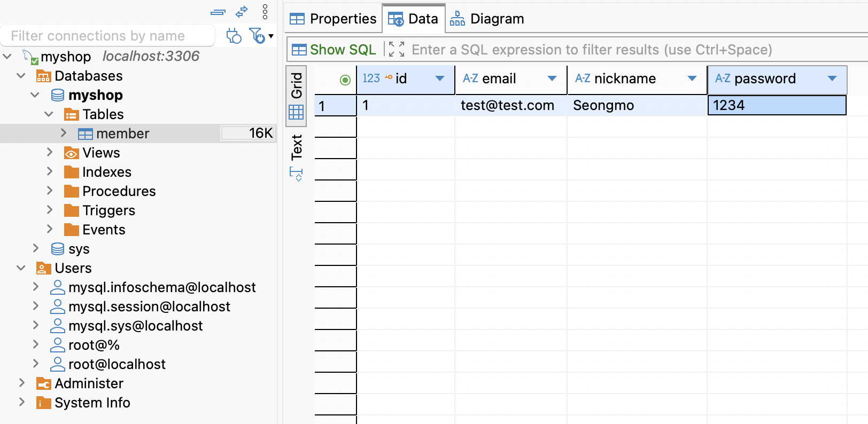Expand the Views node
This screenshot has width=868, height=424.
(50, 152)
